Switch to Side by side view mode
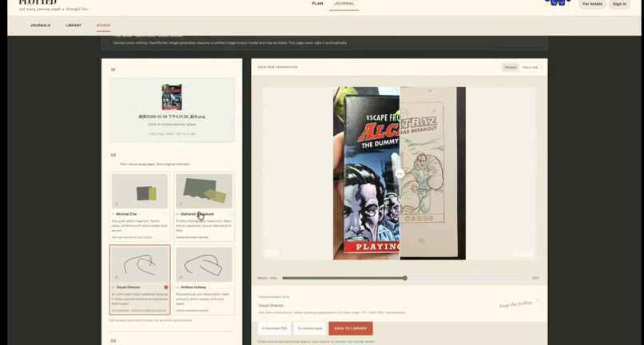This screenshot has width=644, height=345. [x=530, y=67]
